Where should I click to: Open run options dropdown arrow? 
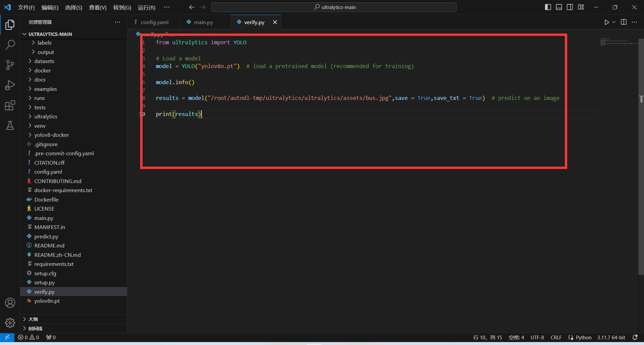pyautogui.click(x=614, y=22)
